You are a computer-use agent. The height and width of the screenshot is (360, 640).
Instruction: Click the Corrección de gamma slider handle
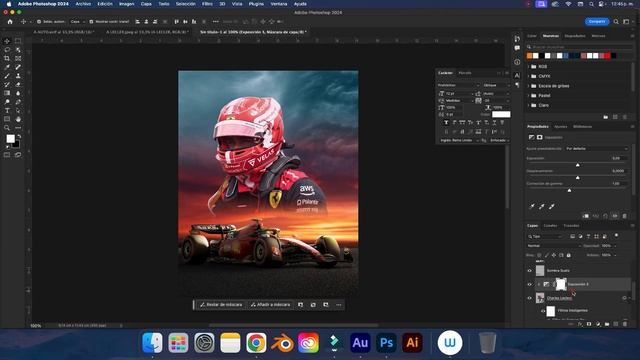point(569,190)
